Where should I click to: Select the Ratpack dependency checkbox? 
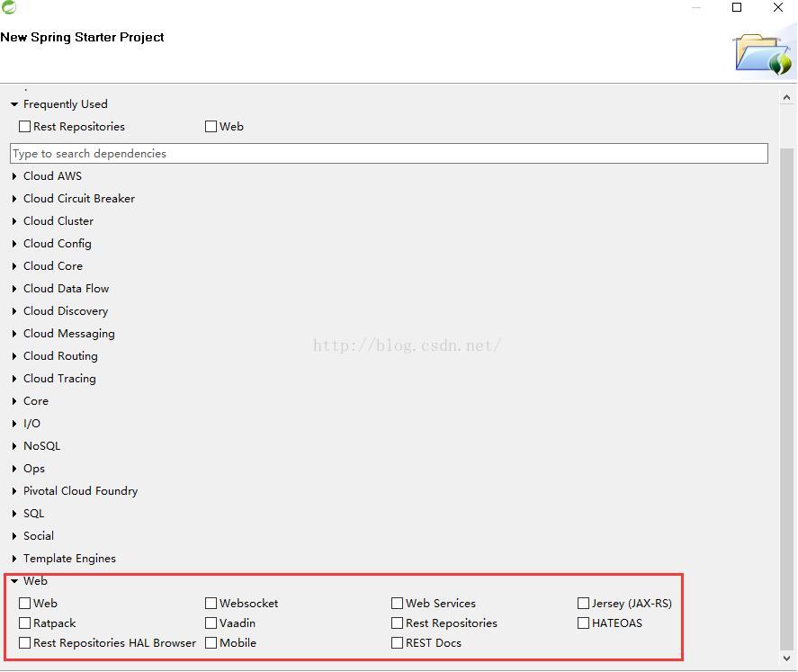click(x=24, y=623)
